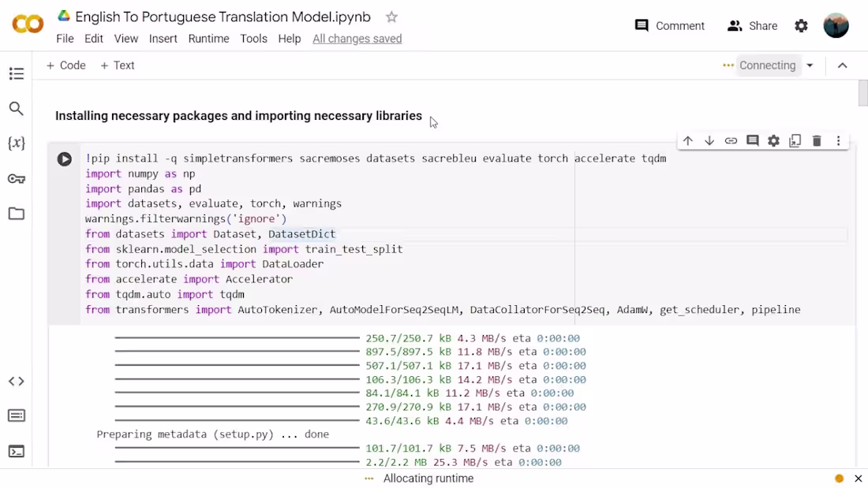The image size is (868, 488).
Task: Open the search panel in the sidebar
Action: [x=17, y=108]
